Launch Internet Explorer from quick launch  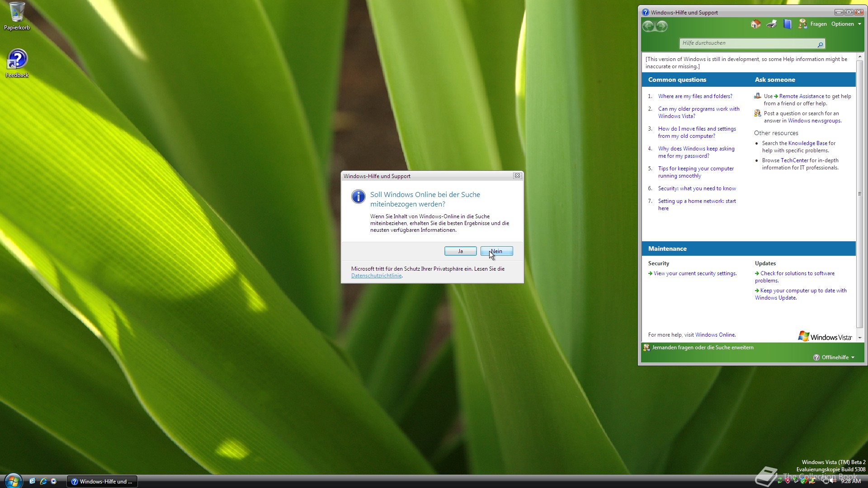point(43,481)
